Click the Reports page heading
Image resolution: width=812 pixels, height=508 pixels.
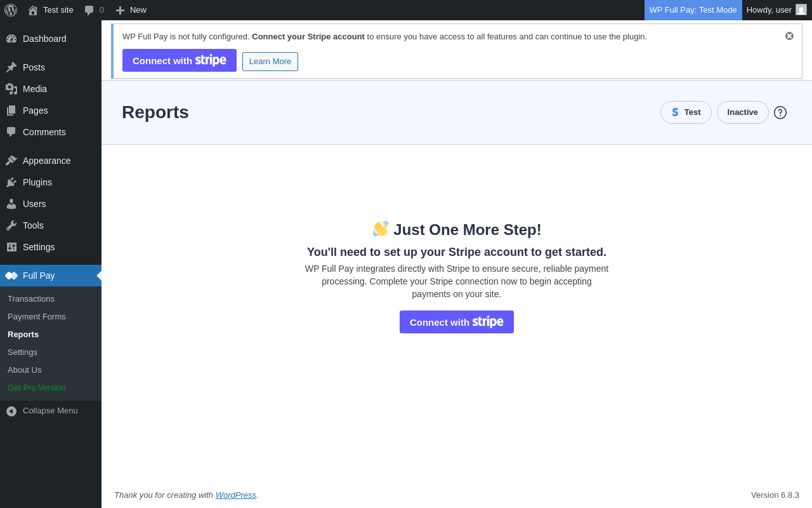point(155,112)
